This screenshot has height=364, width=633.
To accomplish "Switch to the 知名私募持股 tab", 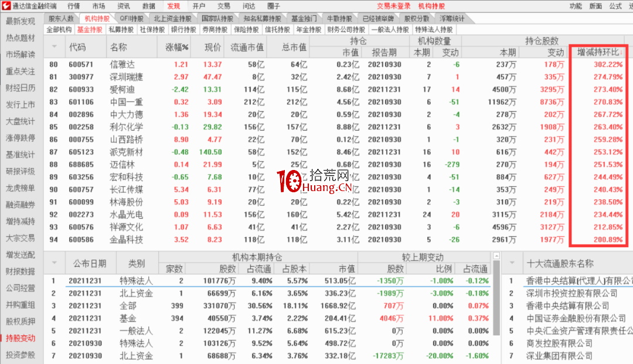I will (262, 19).
